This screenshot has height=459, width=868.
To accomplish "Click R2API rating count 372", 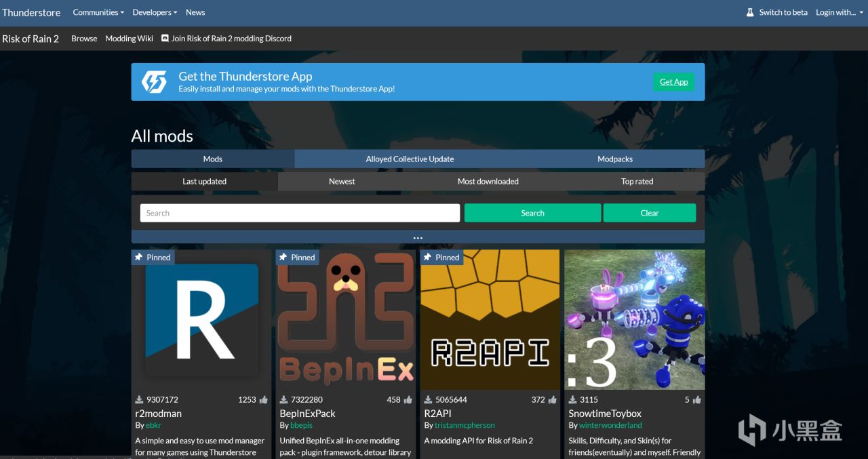I will coord(538,400).
